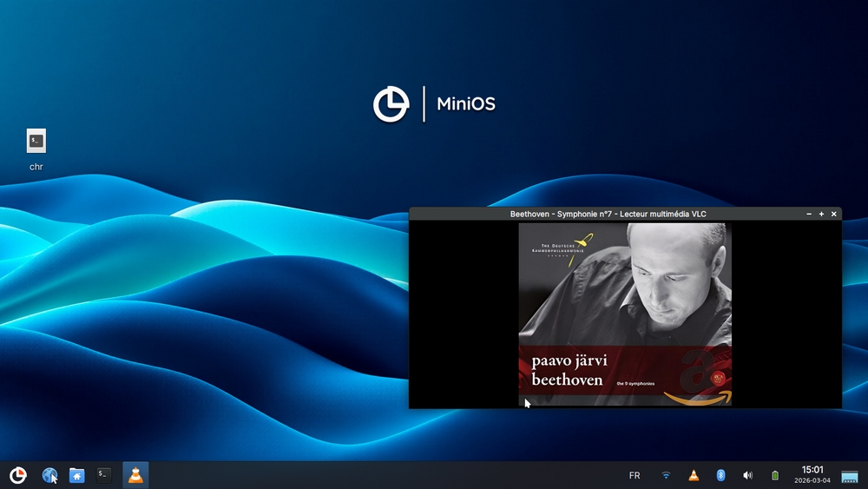Click the show desktop button
This screenshot has height=489, width=868.
(x=850, y=475)
